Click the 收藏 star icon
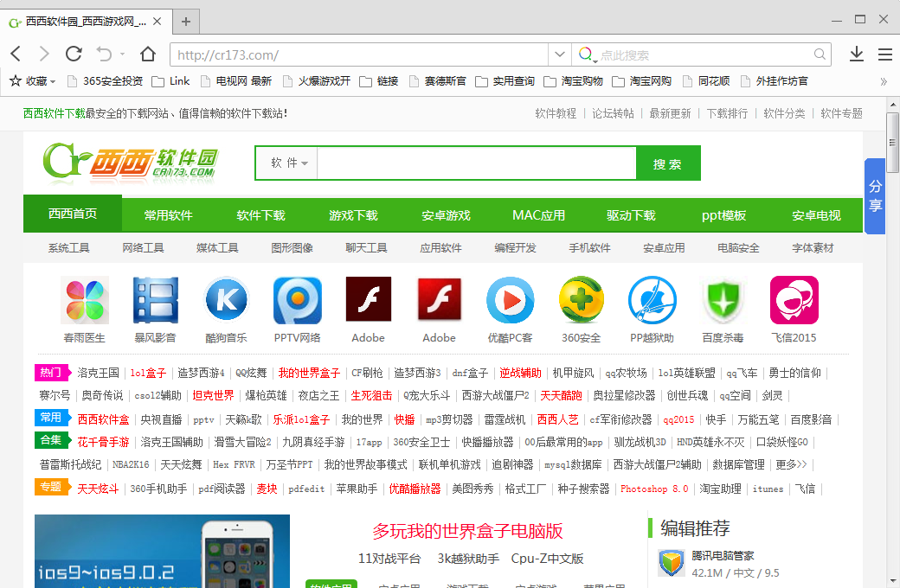Viewport: 900px width, 588px height. (16, 81)
